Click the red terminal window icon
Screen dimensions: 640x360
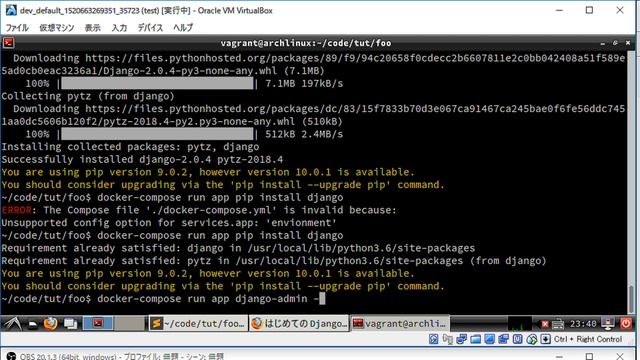(x=9, y=42)
